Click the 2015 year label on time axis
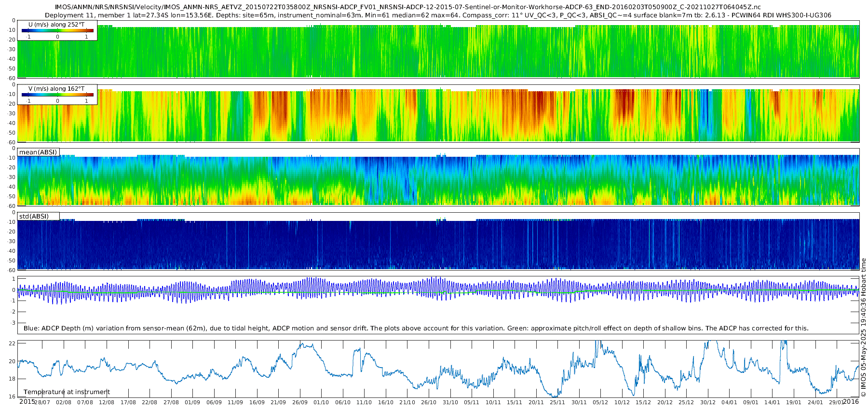The width and height of the screenshot is (868, 410). click(x=27, y=401)
